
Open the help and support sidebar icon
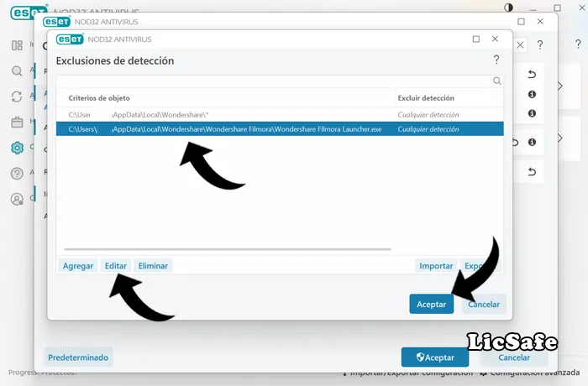coord(17,173)
